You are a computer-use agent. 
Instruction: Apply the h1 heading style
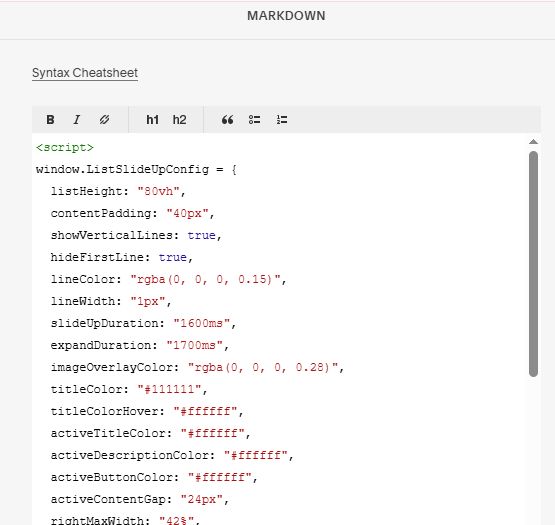(153, 120)
